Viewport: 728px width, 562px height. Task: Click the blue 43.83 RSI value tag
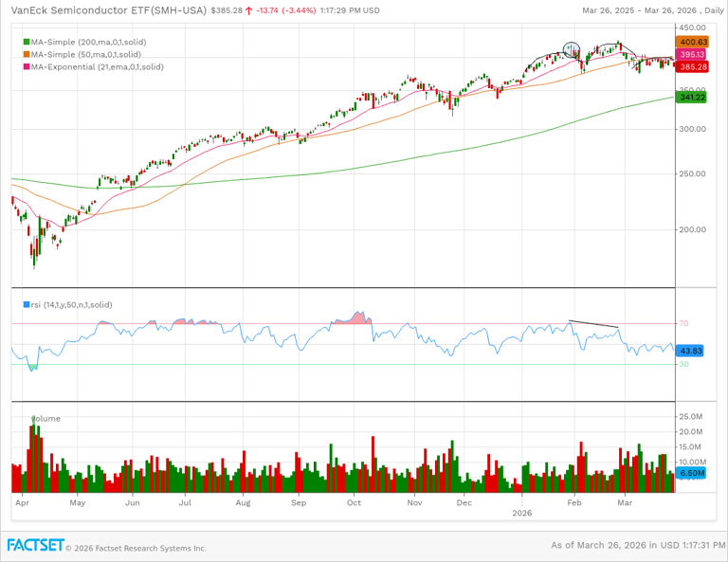[x=690, y=351]
